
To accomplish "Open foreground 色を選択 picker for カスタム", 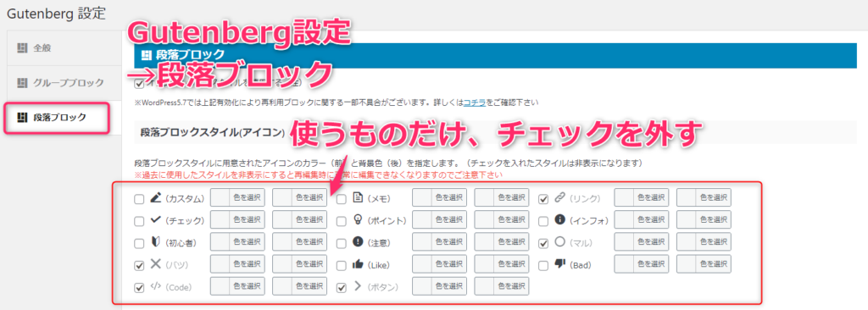I will point(237,197).
